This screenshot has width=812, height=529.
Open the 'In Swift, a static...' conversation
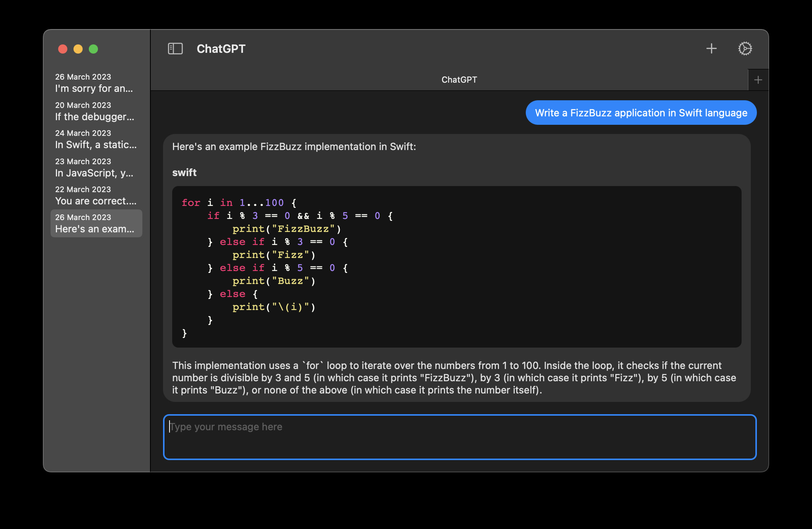[96, 139]
